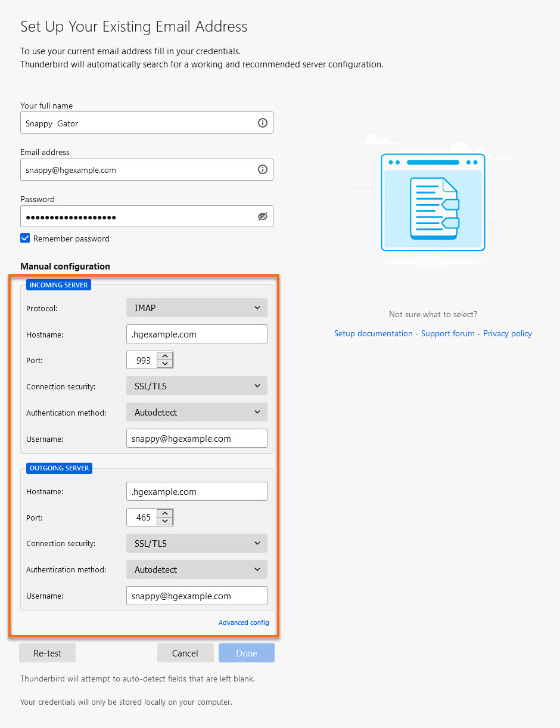
Task: Open outgoing Authentication method dropdown
Action: (x=197, y=569)
